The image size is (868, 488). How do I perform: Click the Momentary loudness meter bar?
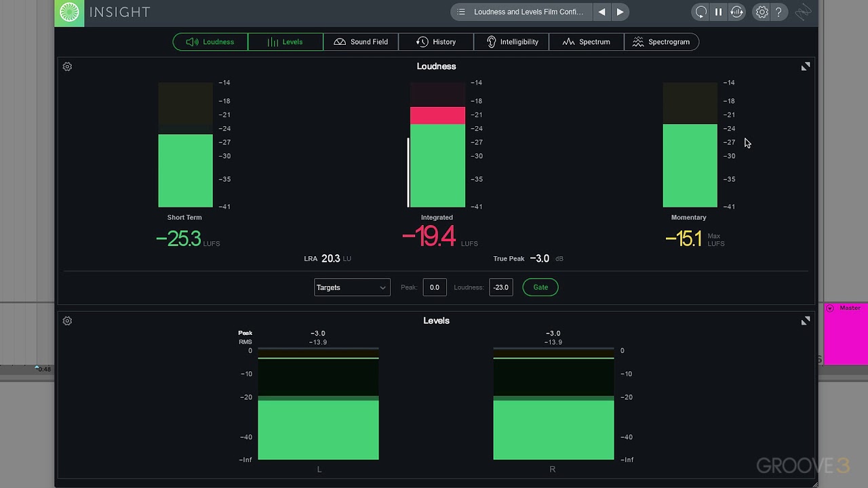pos(690,145)
